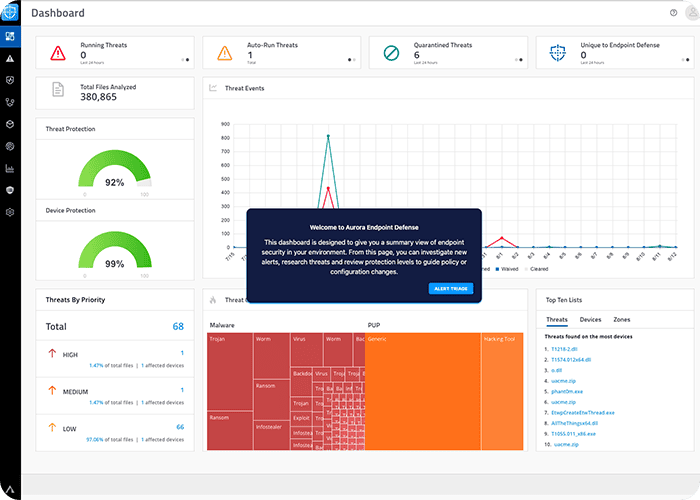Click the Threat Events line chart icon
Image resolution: width=700 pixels, height=500 pixels.
point(213,88)
